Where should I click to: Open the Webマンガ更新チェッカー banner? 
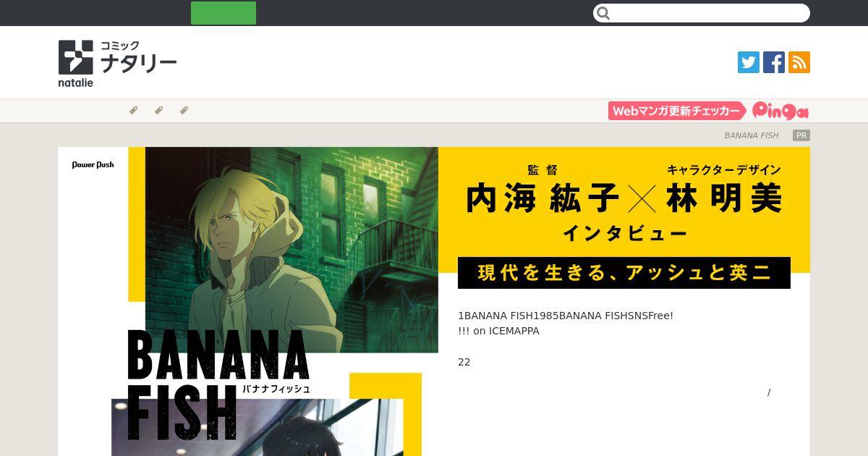coord(677,111)
